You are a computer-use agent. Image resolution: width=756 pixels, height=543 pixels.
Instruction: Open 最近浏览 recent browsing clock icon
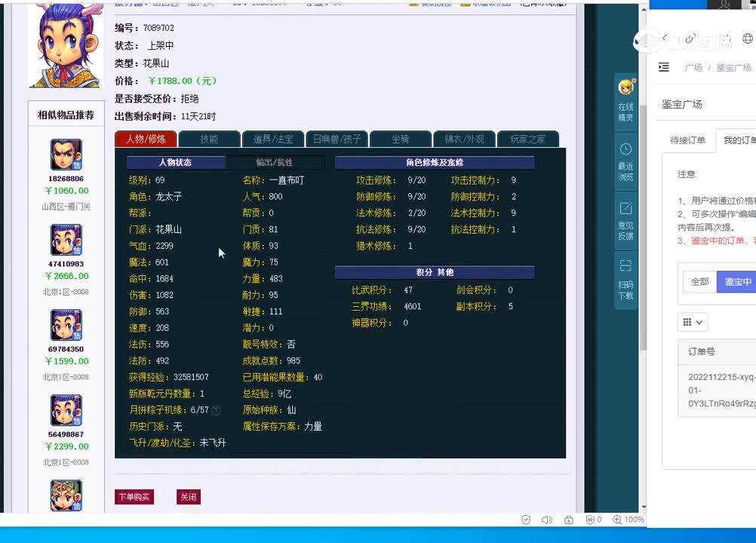625,149
